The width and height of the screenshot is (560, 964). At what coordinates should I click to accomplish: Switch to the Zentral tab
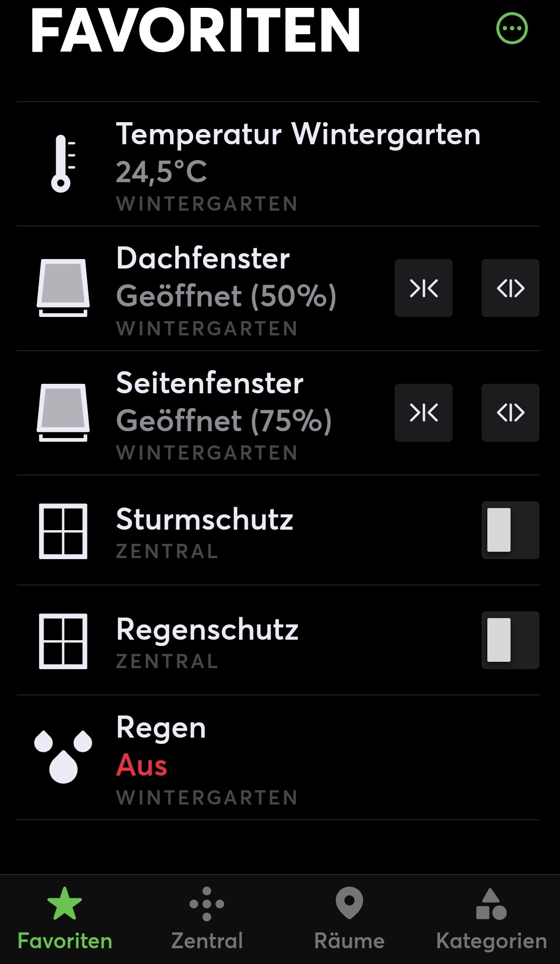click(207, 919)
